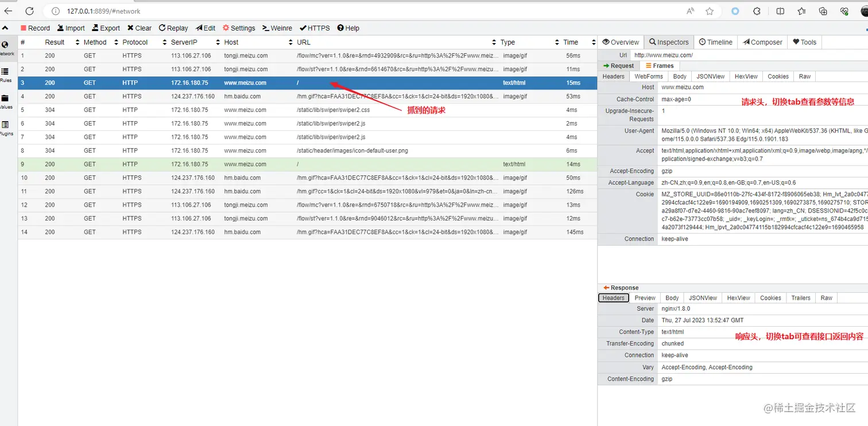Select row 5 for swiper2.css
Screen dimensions: 868x426
click(307, 110)
